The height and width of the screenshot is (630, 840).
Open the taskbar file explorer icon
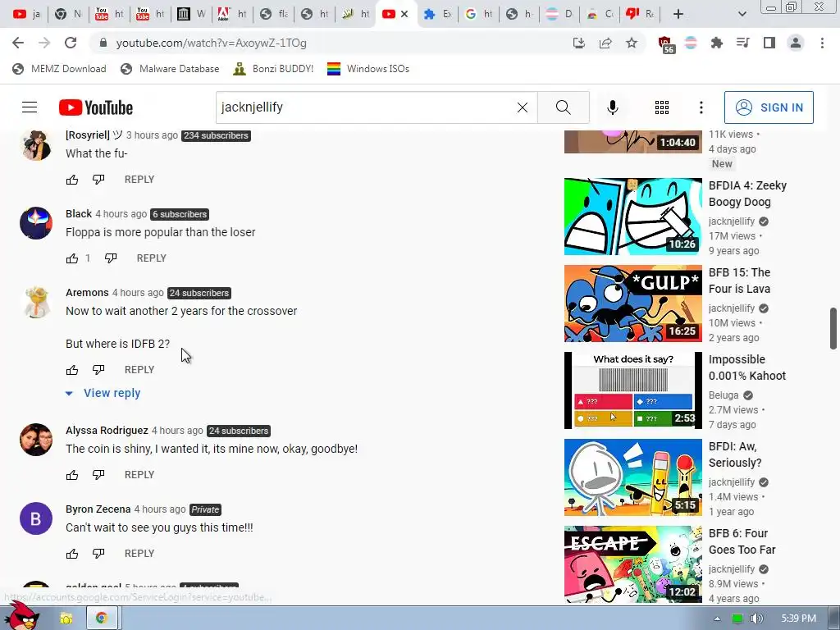coord(66,619)
